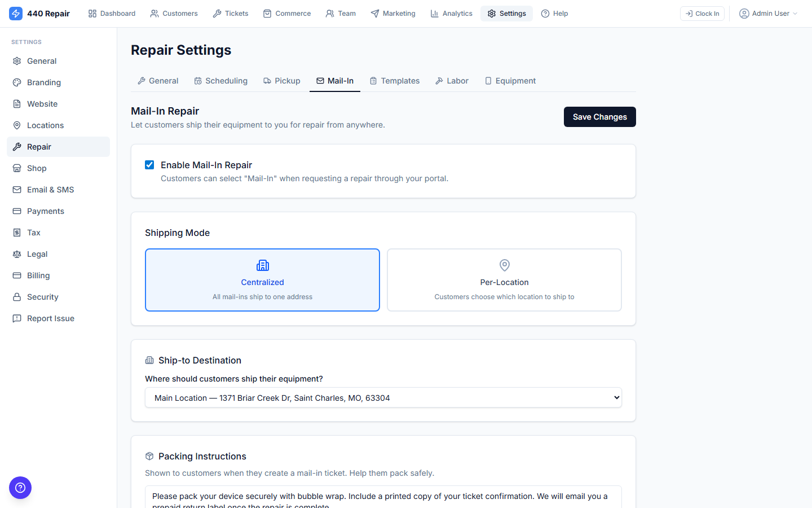Disable the Enable Mail-In Repair checkbox
Screen dimensions: 812x508
coord(149,164)
